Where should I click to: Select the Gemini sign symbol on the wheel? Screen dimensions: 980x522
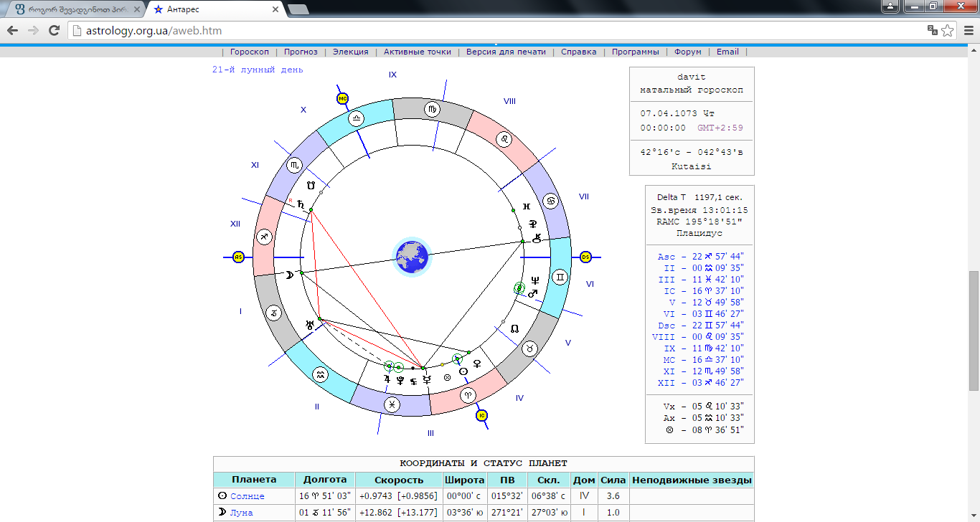point(560,277)
